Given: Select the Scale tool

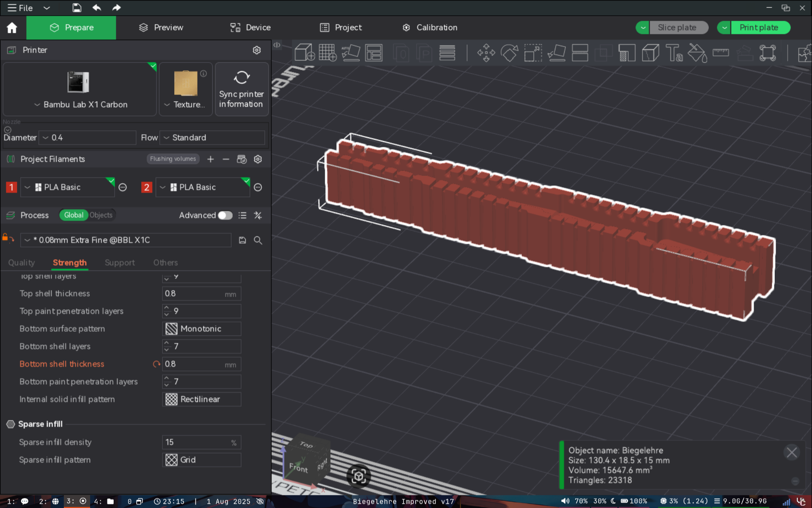Looking at the screenshot, I should 533,53.
